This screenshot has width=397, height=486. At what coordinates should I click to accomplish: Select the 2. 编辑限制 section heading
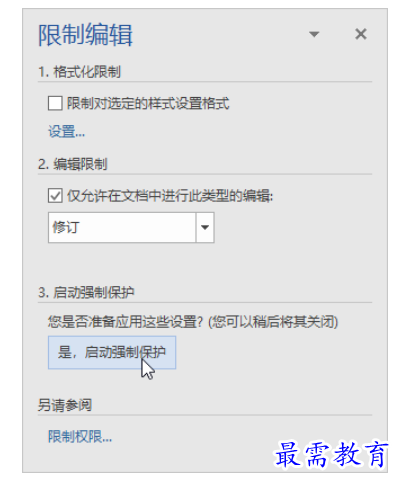(x=73, y=164)
